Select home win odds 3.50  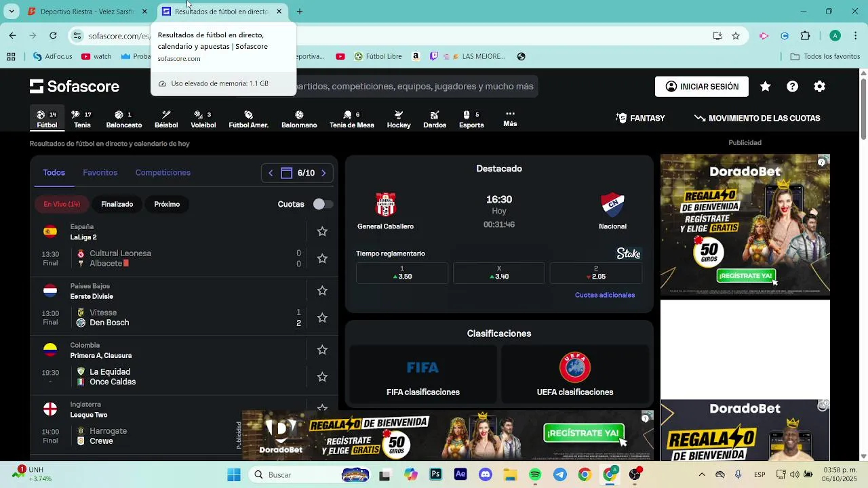click(402, 272)
